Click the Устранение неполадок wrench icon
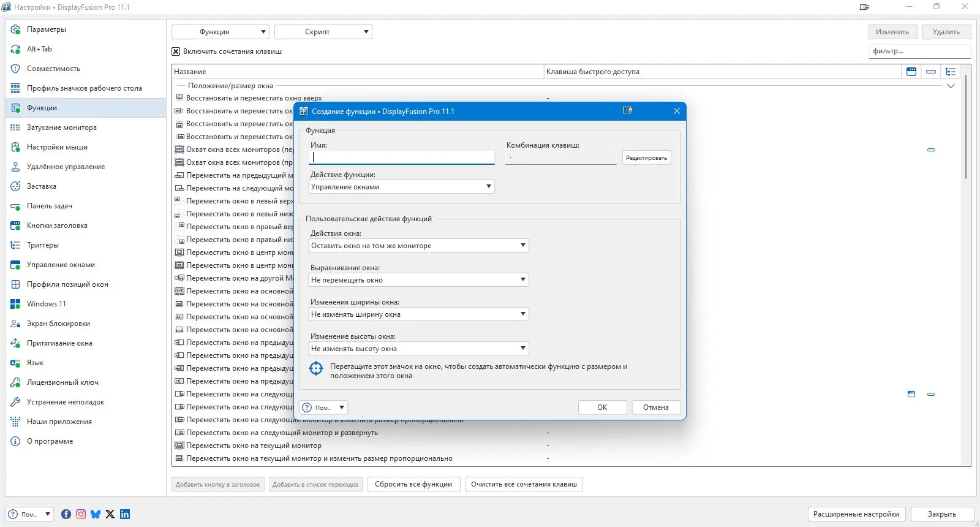This screenshot has height=527, width=980. [x=15, y=402]
